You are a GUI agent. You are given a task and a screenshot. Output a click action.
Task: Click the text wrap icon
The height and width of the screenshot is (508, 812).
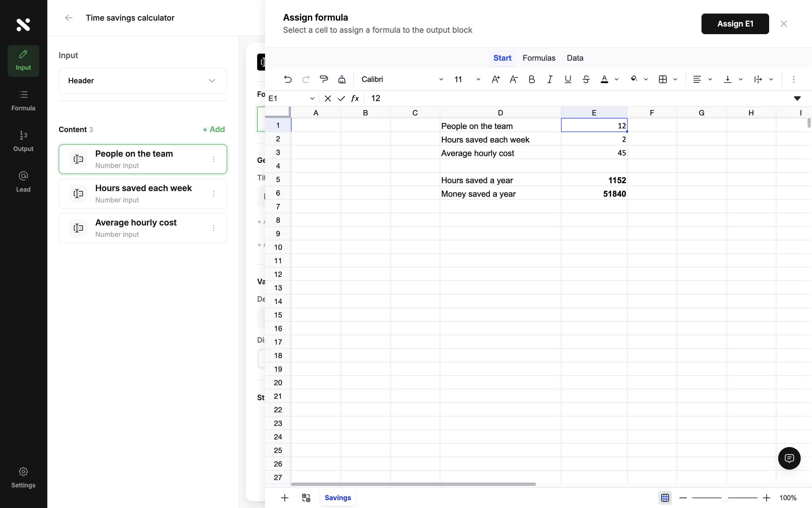click(x=758, y=79)
